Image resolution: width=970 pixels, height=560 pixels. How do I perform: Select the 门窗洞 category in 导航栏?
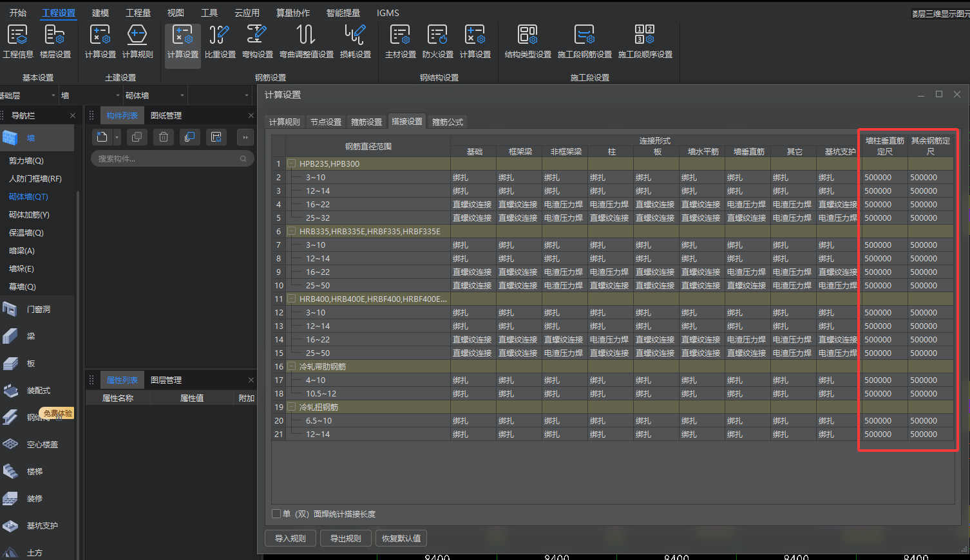(37, 310)
